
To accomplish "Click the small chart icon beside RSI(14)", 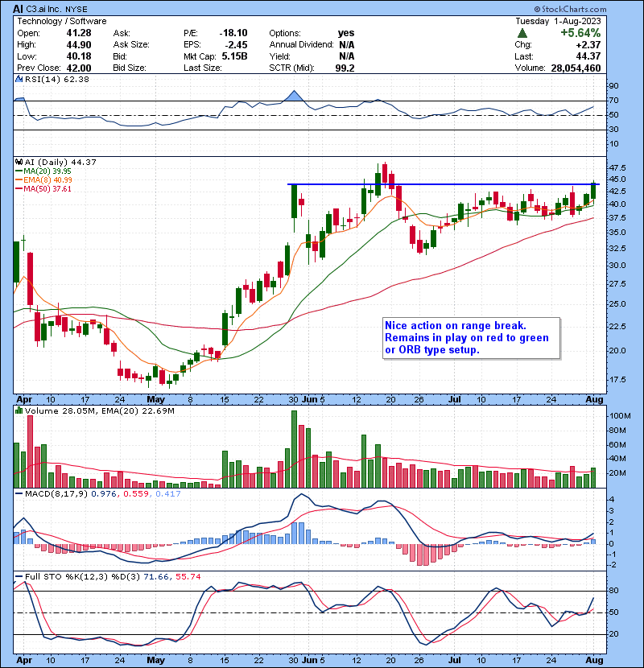I will 19,79.
